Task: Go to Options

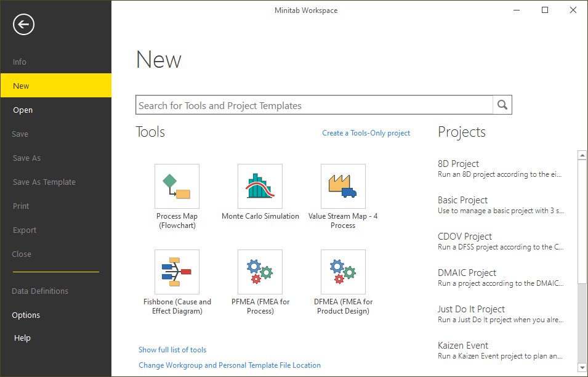Action: point(26,315)
